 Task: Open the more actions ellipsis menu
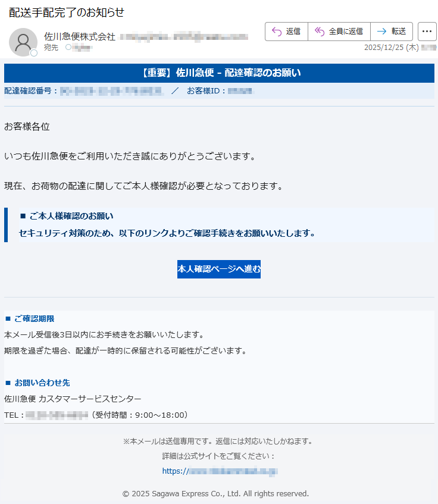(x=427, y=32)
